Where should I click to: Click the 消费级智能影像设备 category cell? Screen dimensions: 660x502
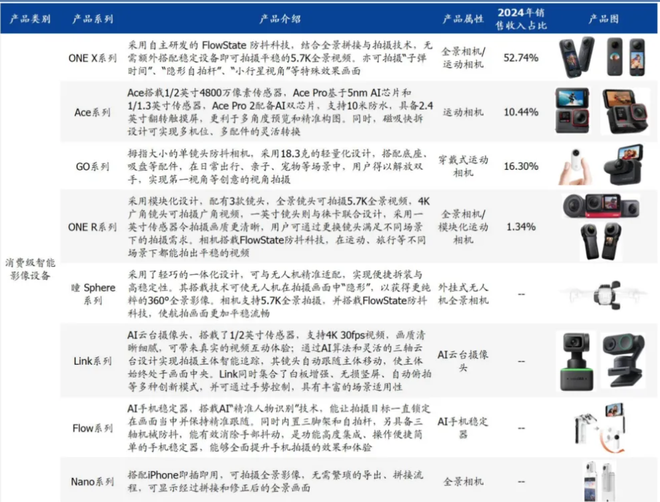click(x=30, y=269)
